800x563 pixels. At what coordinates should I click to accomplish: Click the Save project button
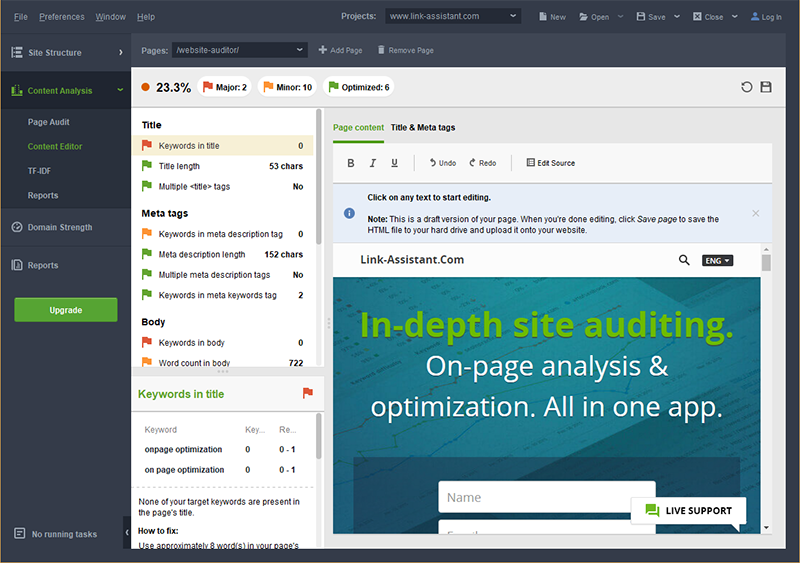click(x=651, y=17)
